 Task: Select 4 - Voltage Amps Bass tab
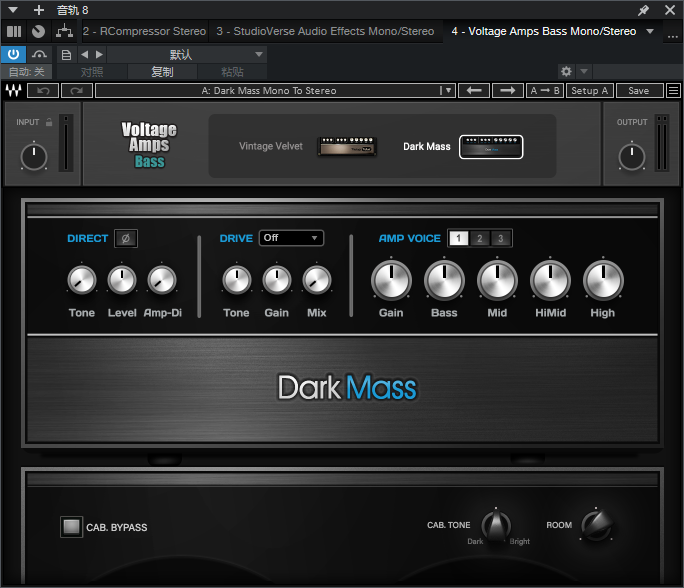[x=544, y=31]
